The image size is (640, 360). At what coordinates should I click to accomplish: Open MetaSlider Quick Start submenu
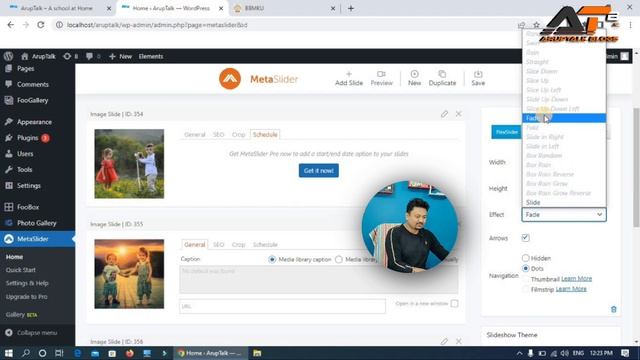tap(21, 270)
